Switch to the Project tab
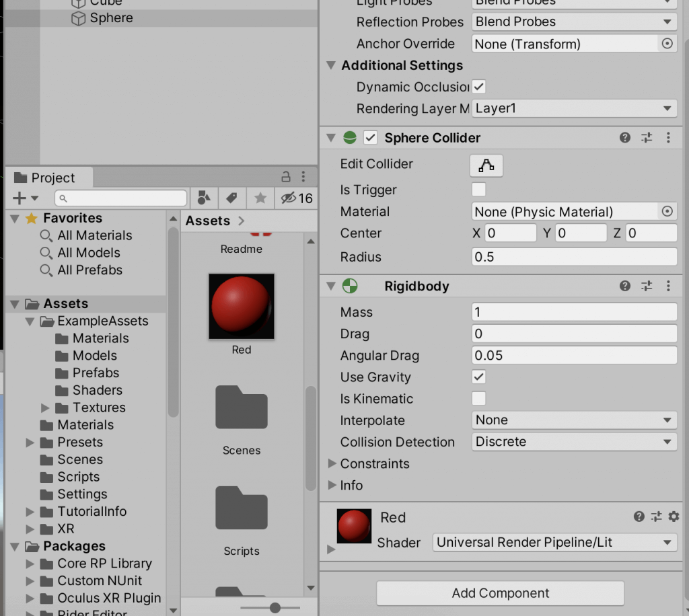The image size is (689, 616). (46, 178)
